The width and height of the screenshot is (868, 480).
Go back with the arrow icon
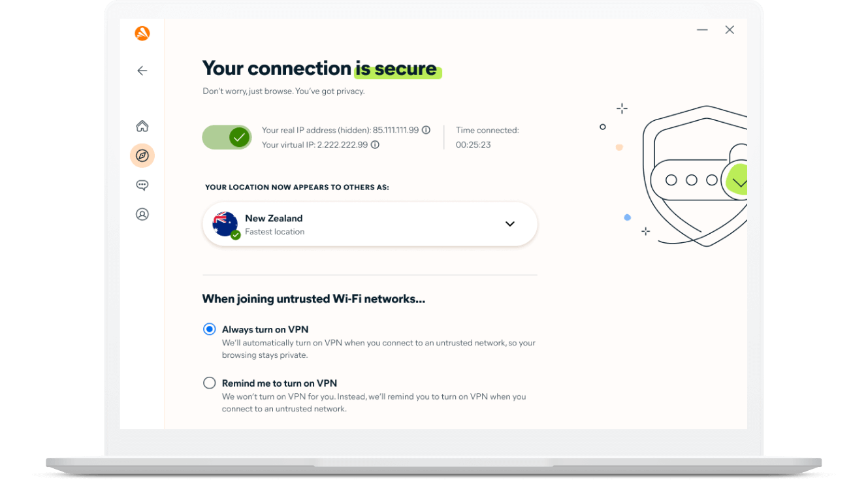coord(142,71)
